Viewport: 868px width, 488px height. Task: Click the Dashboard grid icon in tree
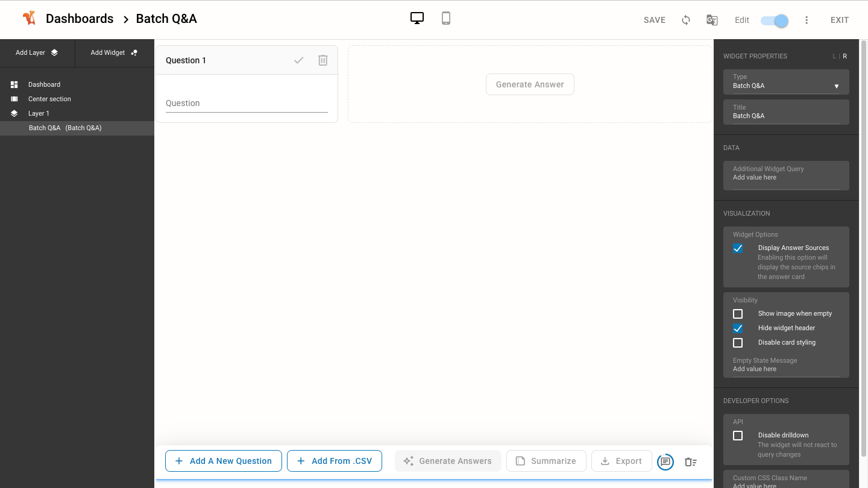point(14,84)
